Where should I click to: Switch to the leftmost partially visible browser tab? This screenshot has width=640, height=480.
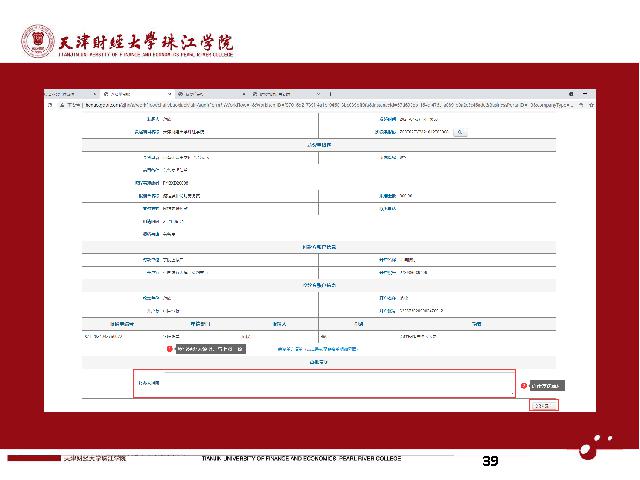(71, 94)
